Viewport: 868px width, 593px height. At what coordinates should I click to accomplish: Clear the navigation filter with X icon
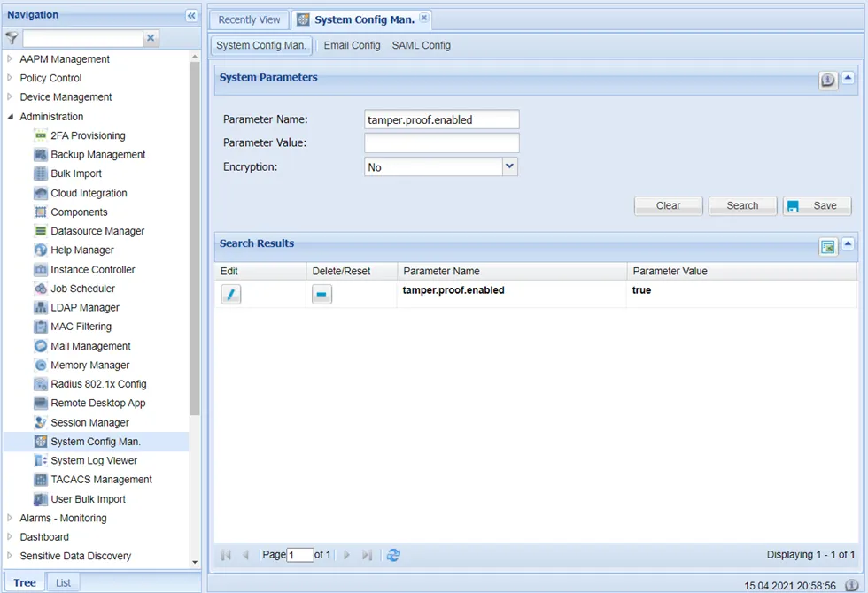pos(150,37)
